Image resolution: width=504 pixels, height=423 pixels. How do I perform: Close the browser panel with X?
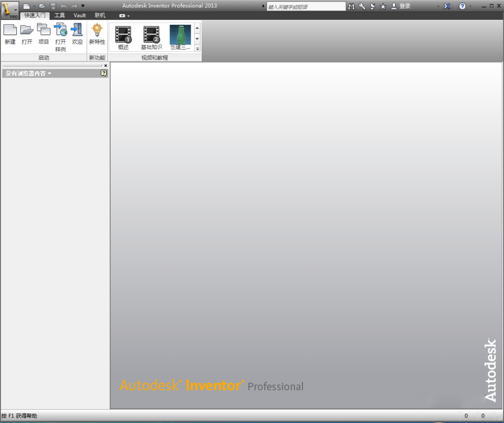[106, 65]
